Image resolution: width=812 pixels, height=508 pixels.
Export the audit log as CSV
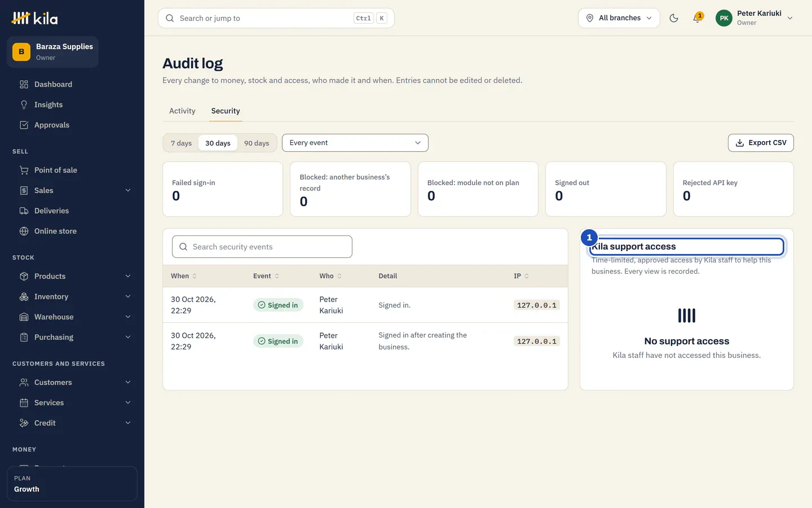(x=761, y=143)
